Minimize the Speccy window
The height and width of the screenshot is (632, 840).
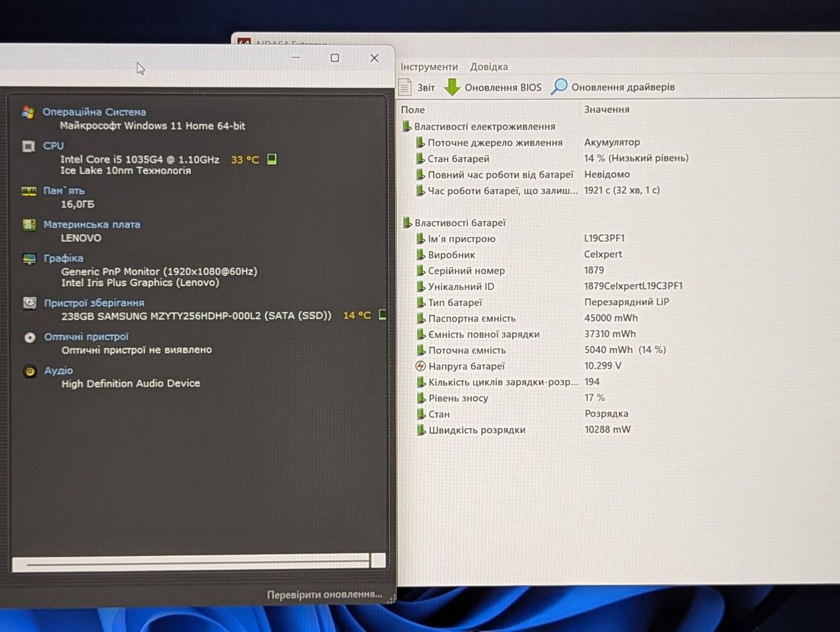coord(296,58)
